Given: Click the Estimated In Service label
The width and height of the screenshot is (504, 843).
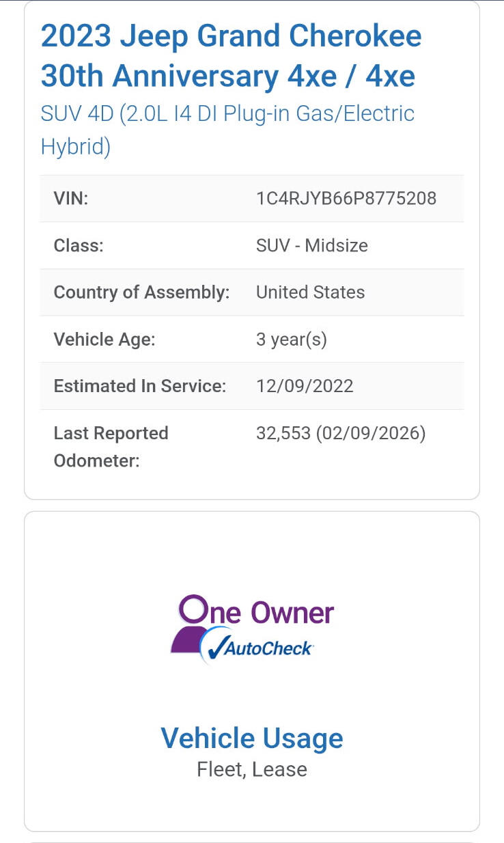Looking at the screenshot, I should click(139, 386).
